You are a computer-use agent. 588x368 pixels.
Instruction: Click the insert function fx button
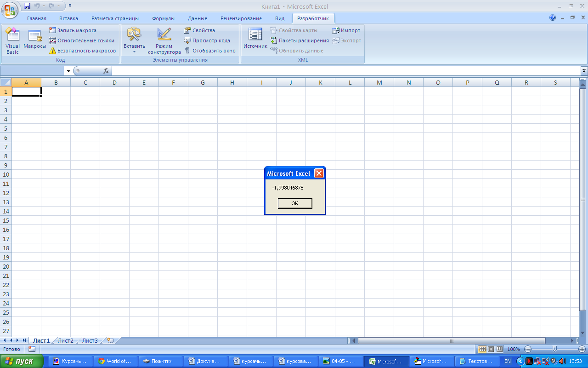pos(106,71)
